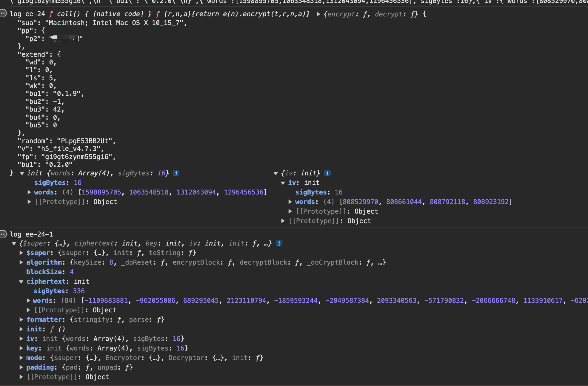Screen dimensions: 588x386
Task: Expand the $super property
Action: 21,253
